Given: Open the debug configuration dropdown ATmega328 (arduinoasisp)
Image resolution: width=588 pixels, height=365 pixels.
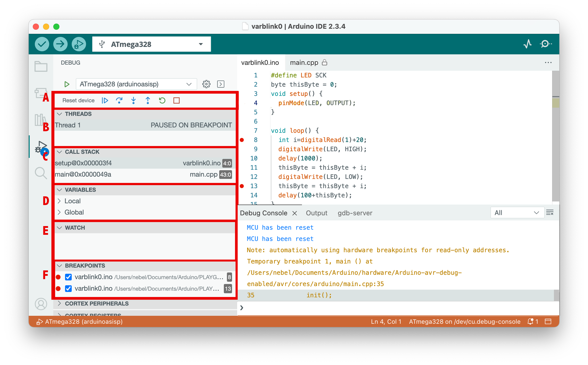Looking at the screenshot, I should coord(136,84).
